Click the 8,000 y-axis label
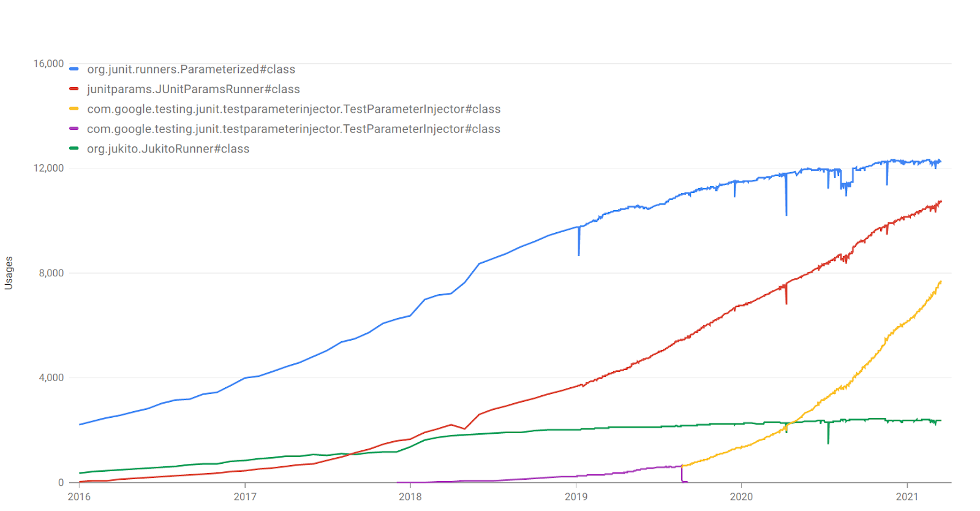Image resolution: width=980 pixels, height=511 pixels. (x=51, y=273)
